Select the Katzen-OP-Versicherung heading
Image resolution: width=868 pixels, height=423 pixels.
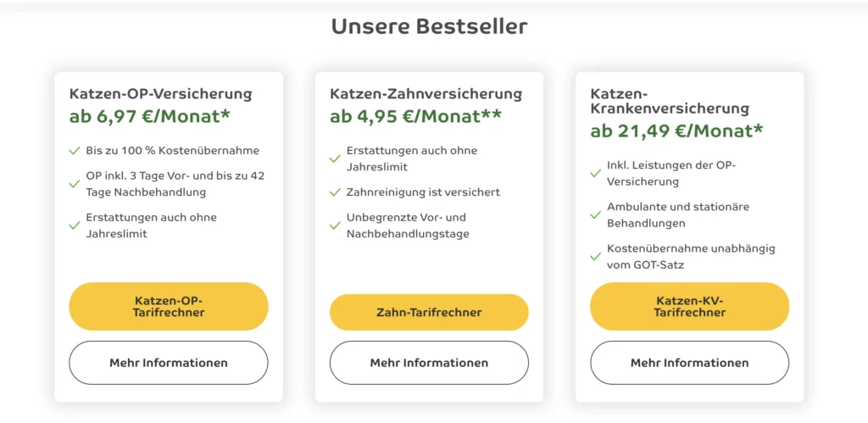point(160,93)
